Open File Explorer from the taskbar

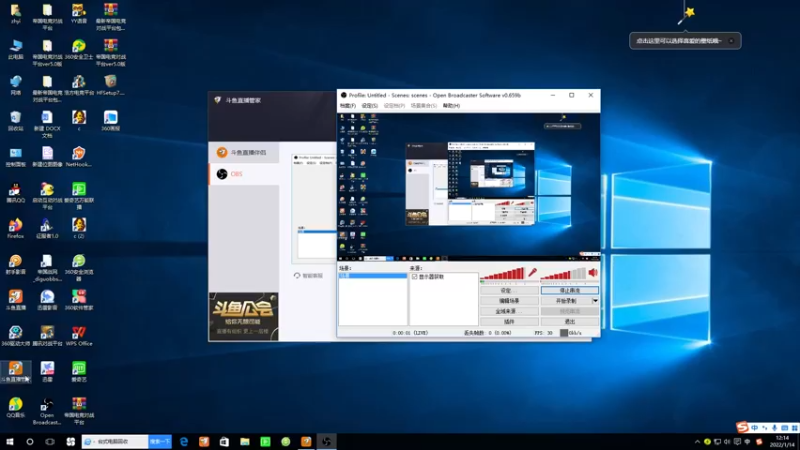(x=245, y=442)
